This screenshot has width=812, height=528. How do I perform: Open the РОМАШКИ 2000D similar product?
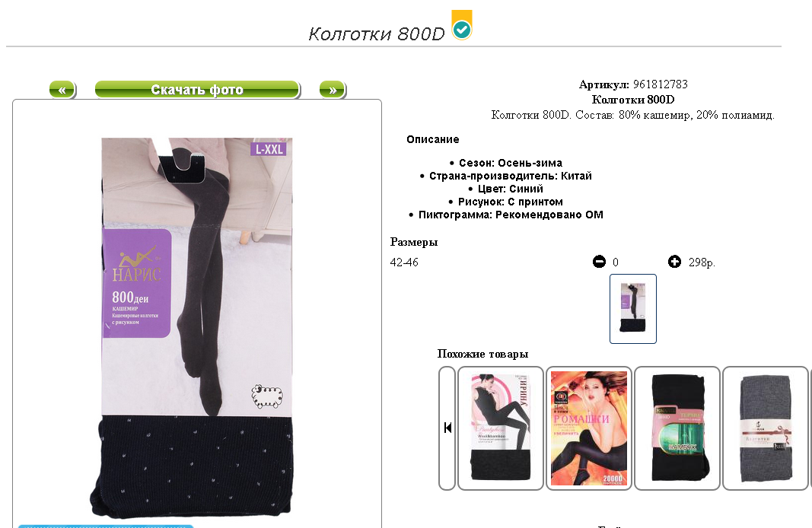click(589, 428)
